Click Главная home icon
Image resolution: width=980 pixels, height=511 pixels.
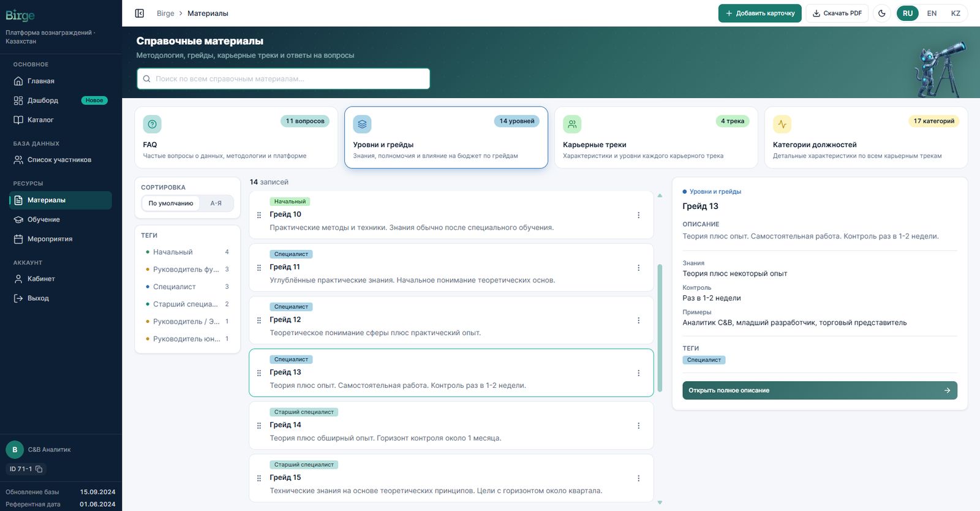18,81
